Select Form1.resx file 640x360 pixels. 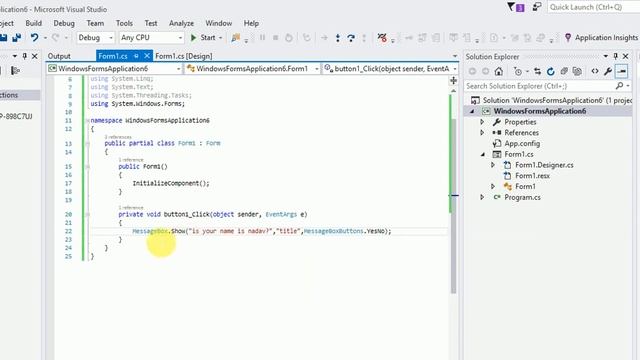tap(532, 176)
